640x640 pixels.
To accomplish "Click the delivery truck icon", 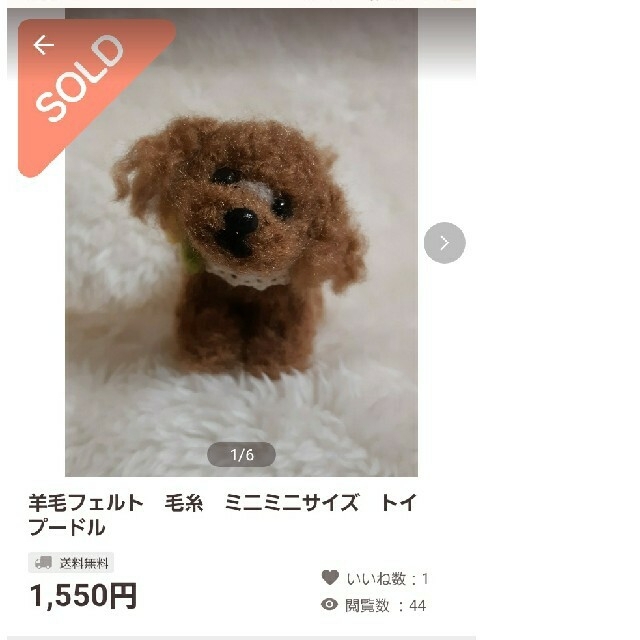I will 43,563.
